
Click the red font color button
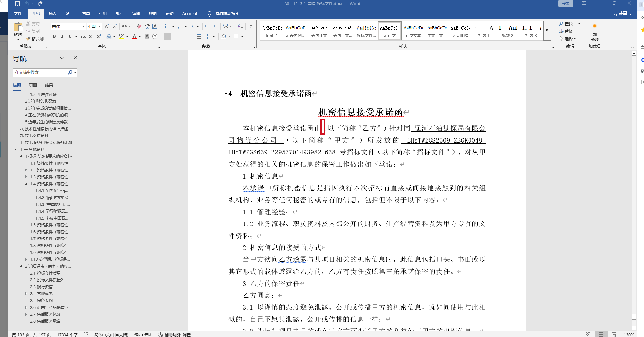pyautogui.click(x=134, y=36)
